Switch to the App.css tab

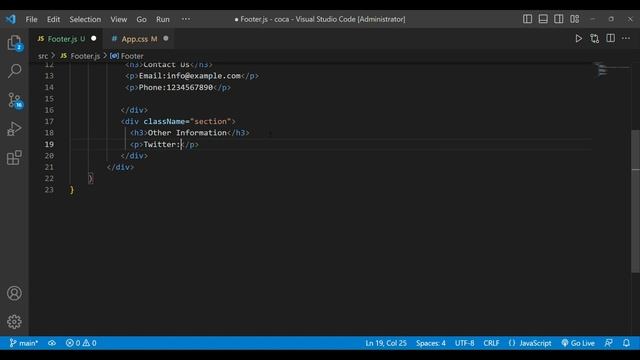click(139, 39)
